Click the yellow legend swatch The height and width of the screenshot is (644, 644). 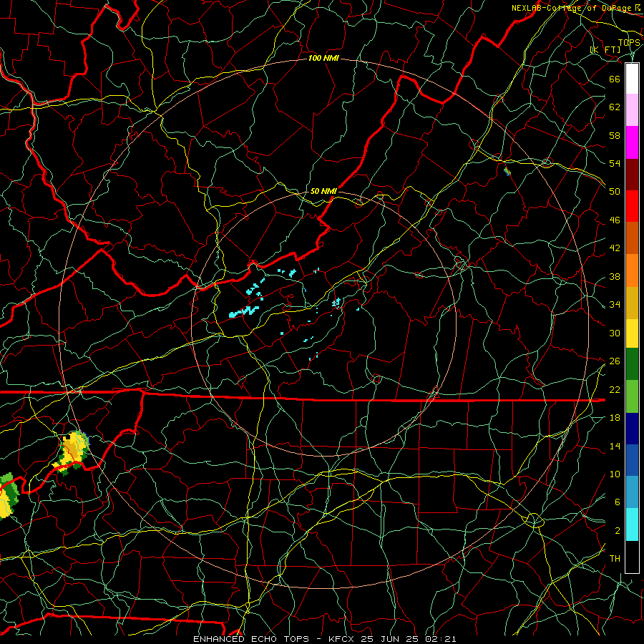pos(632,333)
